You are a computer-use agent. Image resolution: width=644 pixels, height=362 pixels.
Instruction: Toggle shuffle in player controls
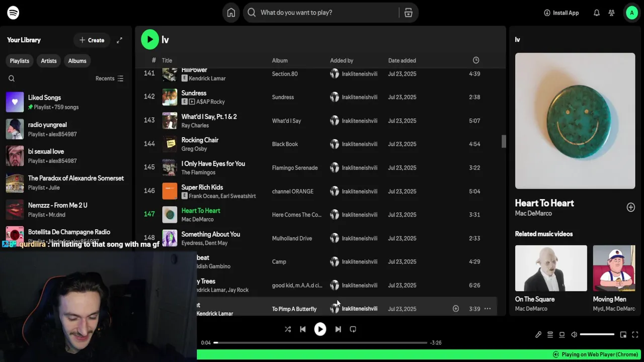point(288,329)
